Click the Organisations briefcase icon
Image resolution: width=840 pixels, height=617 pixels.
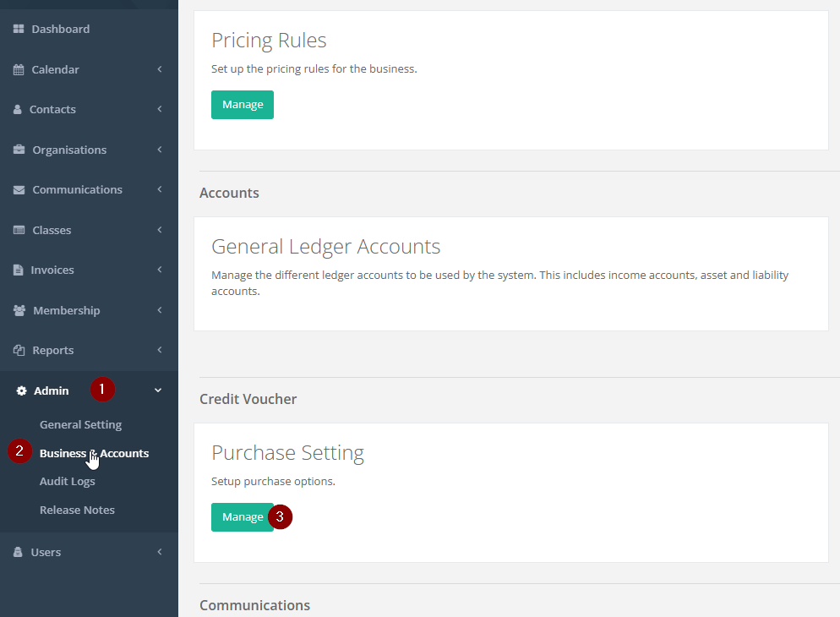coord(19,150)
